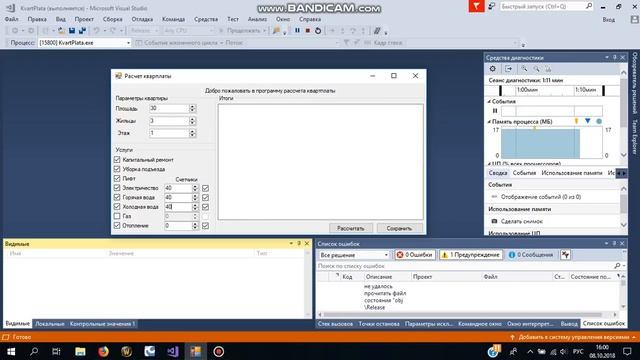The width and height of the screenshot is (640, 360).
Task: Save the file with the floppy disk icon
Action: click(x=72, y=31)
